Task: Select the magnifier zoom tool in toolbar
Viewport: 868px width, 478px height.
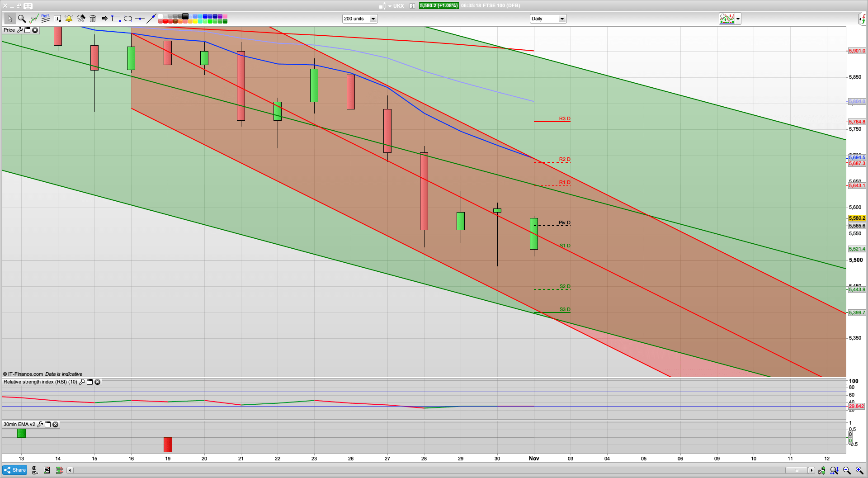Action: tap(21, 19)
